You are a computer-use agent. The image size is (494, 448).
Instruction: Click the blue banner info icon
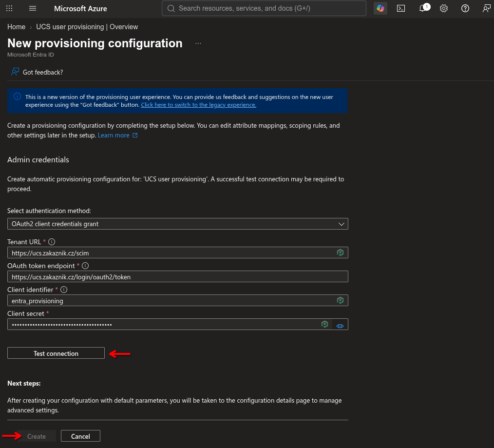pyautogui.click(x=18, y=97)
